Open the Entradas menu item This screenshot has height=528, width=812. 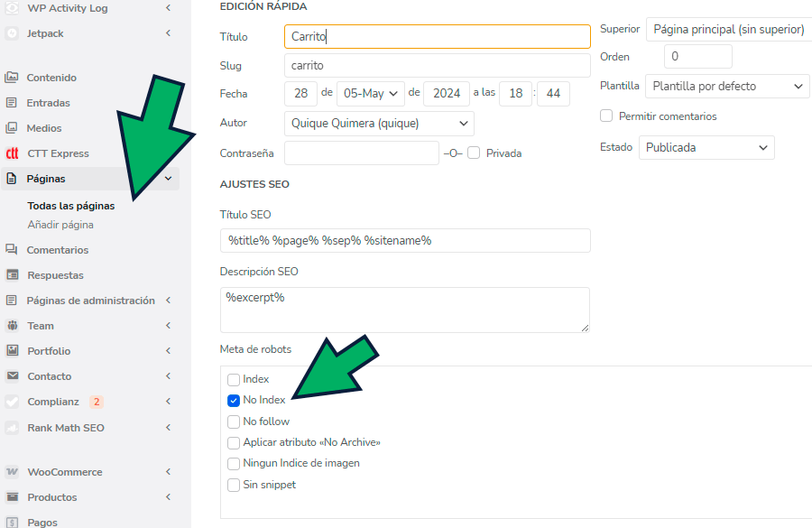[48, 103]
